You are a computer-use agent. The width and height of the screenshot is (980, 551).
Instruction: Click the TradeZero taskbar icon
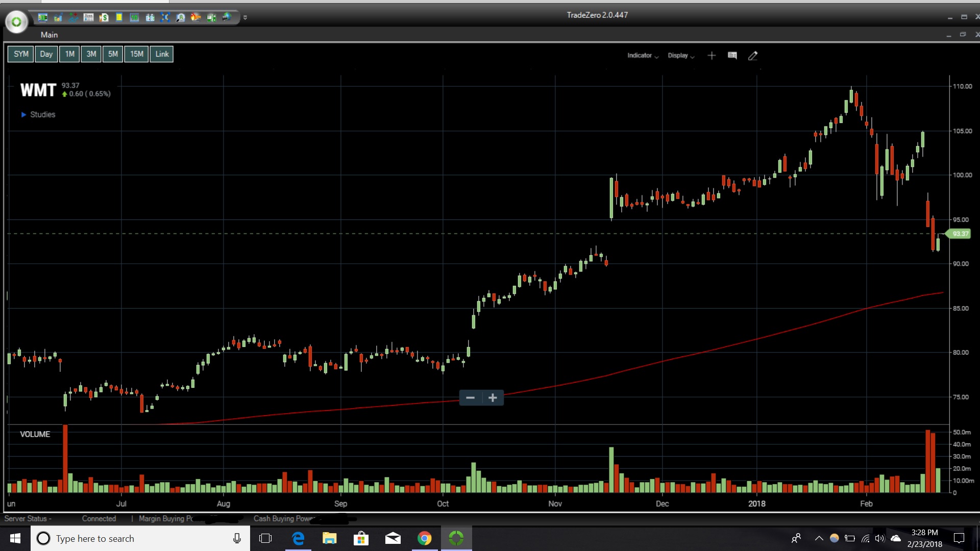456,538
